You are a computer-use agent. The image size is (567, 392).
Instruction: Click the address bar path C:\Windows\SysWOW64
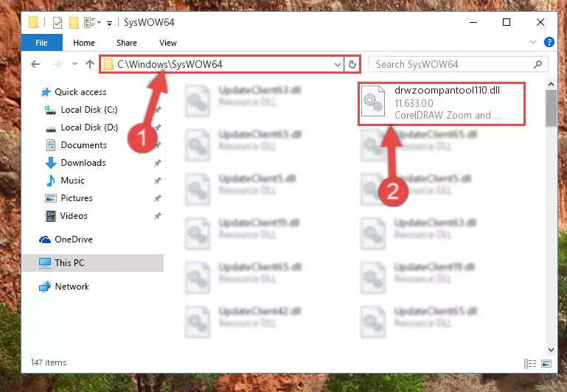click(170, 64)
